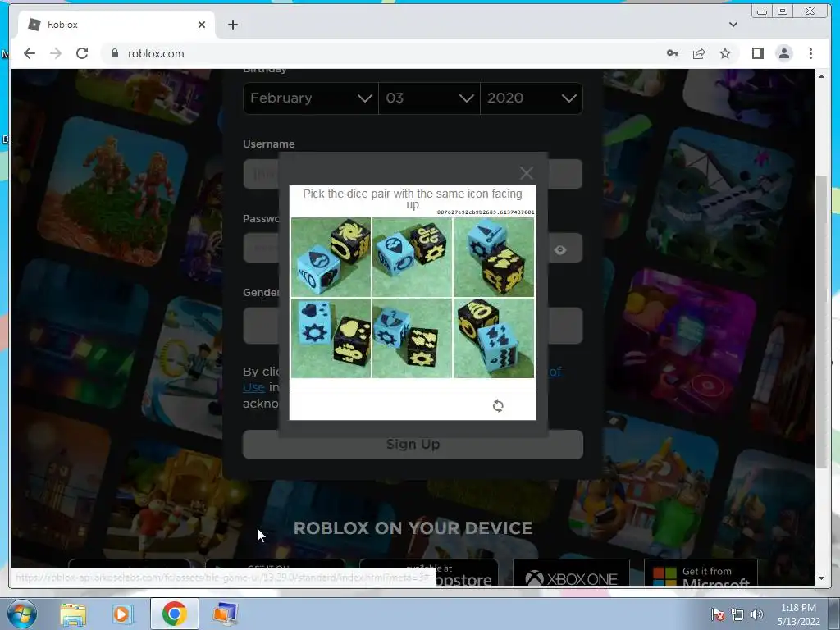Open File Explorer from the taskbar

(x=73, y=614)
